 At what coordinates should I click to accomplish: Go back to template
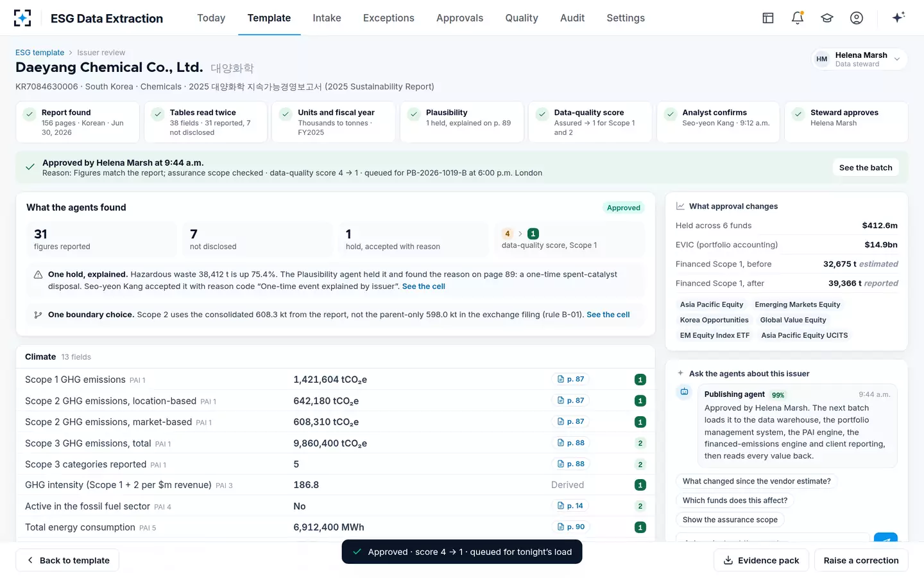pos(67,560)
